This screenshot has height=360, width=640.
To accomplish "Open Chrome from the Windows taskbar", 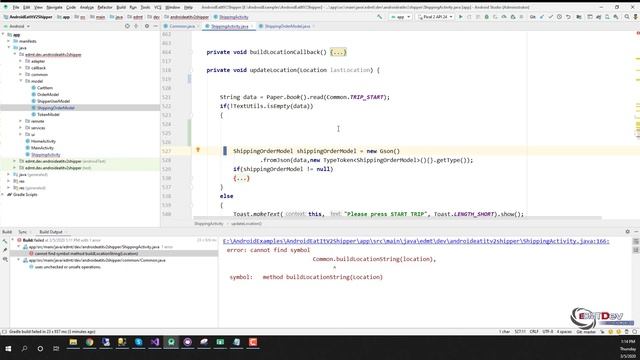I will (89, 342).
